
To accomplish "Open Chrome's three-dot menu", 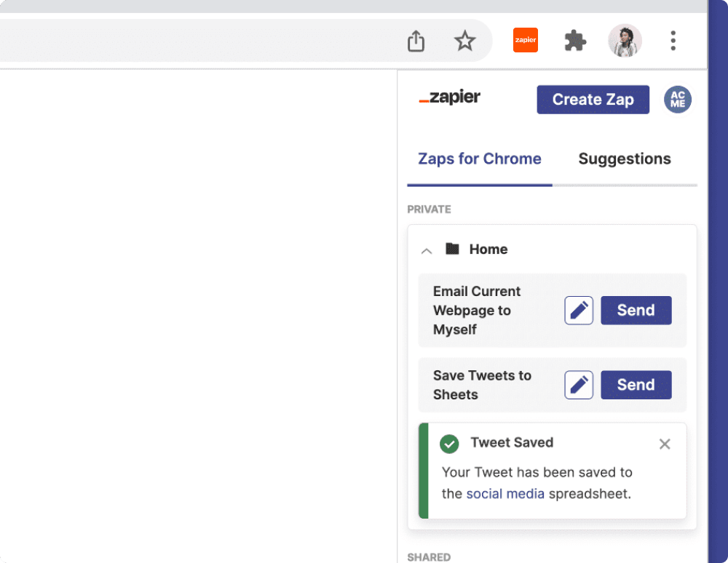I will (x=673, y=41).
